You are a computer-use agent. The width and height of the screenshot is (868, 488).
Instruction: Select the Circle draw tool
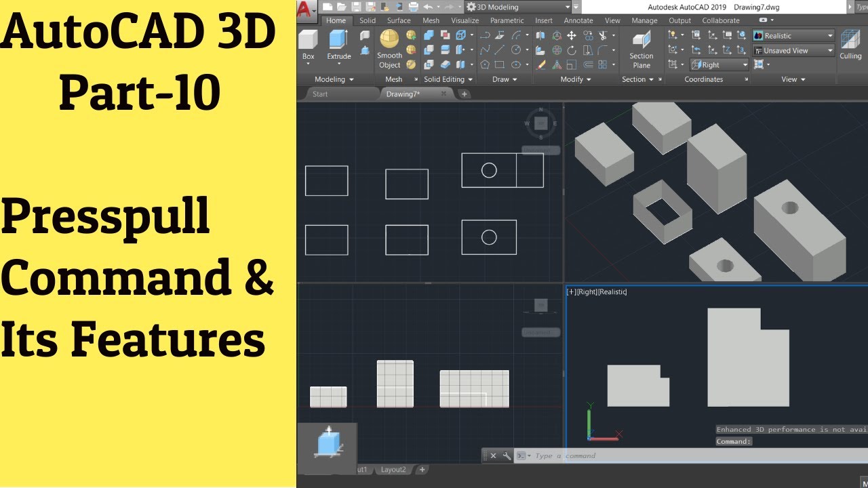click(516, 50)
